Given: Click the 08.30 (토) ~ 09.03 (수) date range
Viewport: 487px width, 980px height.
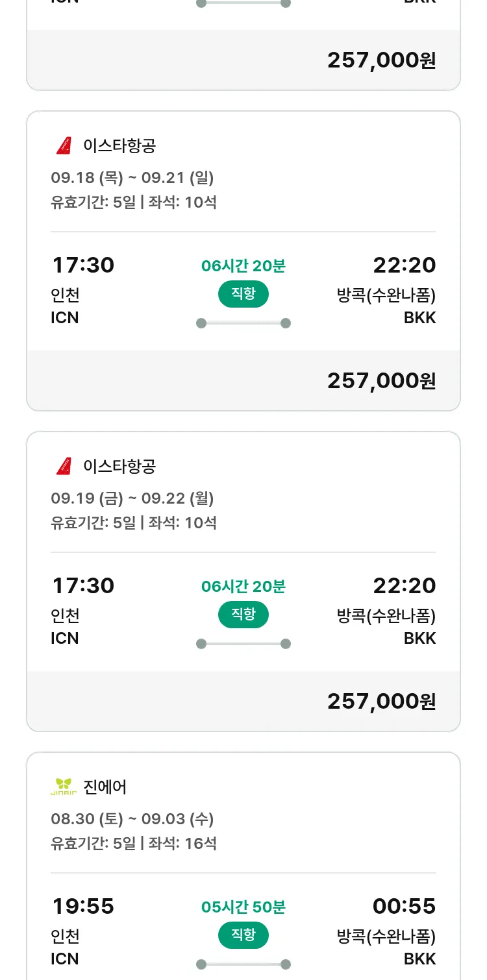Looking at the screenshot, I should (x=132, y=818).
